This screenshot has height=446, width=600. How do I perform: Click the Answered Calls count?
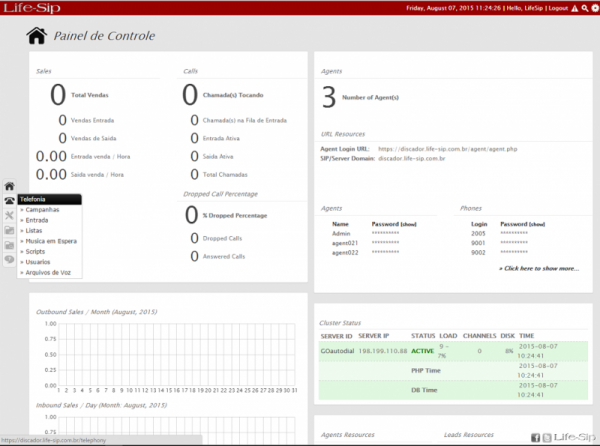pos(194,256)
